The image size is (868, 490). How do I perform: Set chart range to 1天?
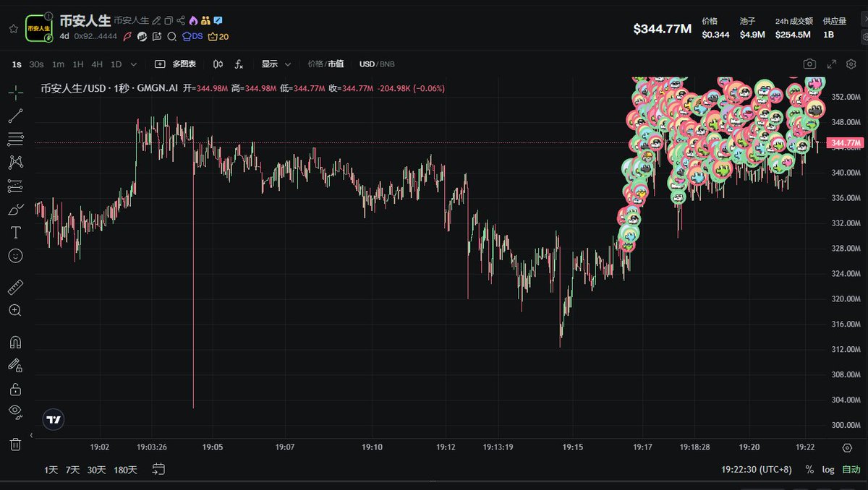coord(51,470)
